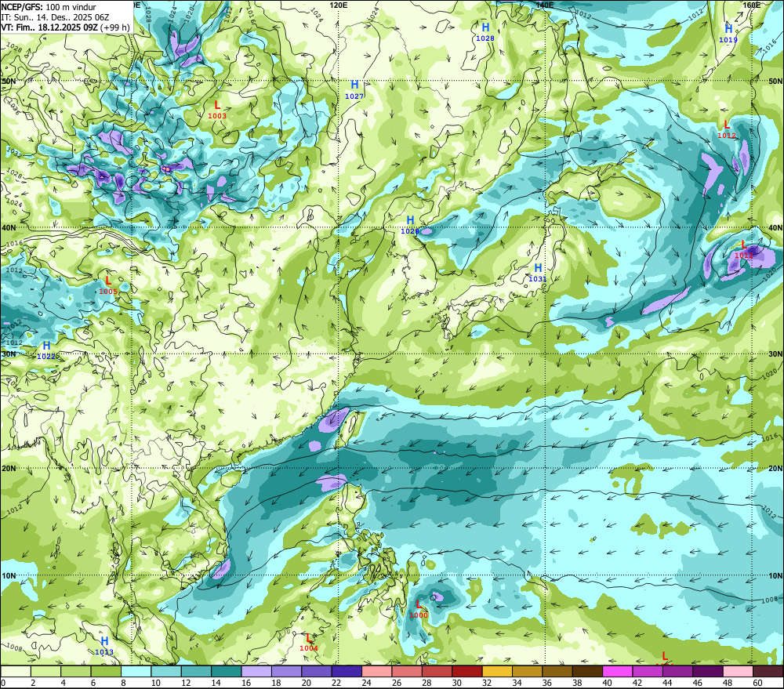Screen dimensions: 784x689
Task: Click the red L marker labeled 1000
Action: 419,604
